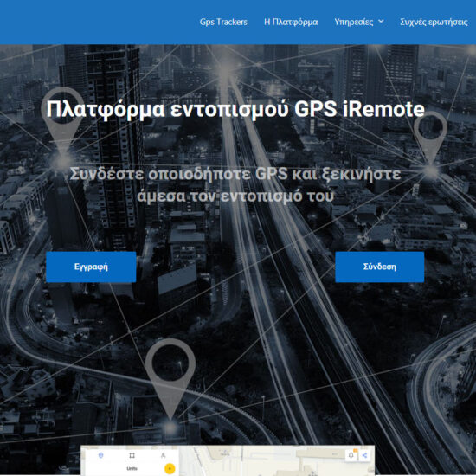The width and height of the screenshot is (476, 476).
Task: Click the share icon on map
Action: [365, 455]
